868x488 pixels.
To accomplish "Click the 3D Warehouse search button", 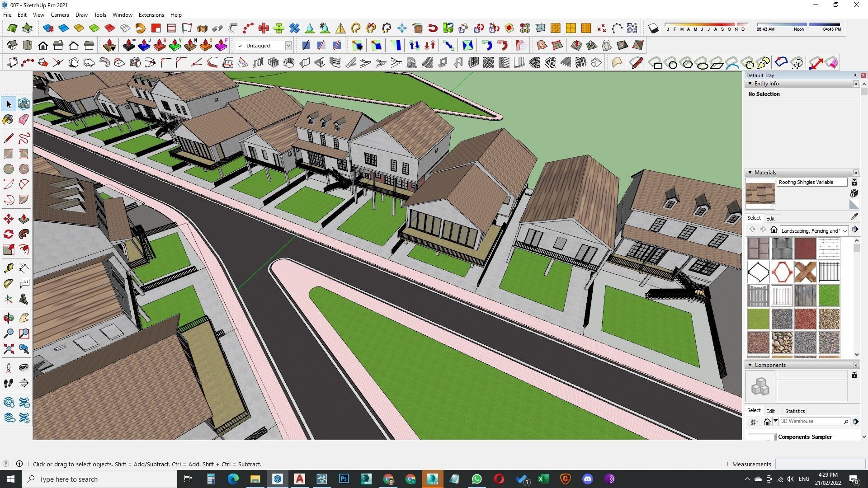I will click(845, 422).
